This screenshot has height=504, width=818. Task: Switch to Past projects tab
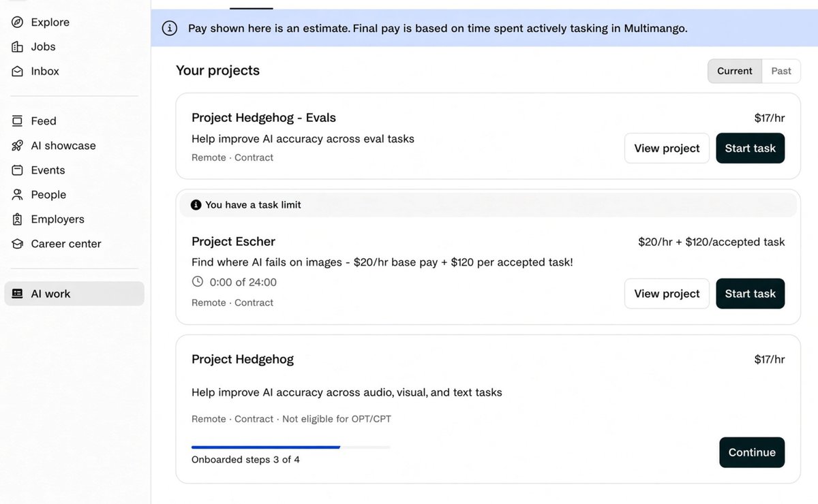click(781, 71)
